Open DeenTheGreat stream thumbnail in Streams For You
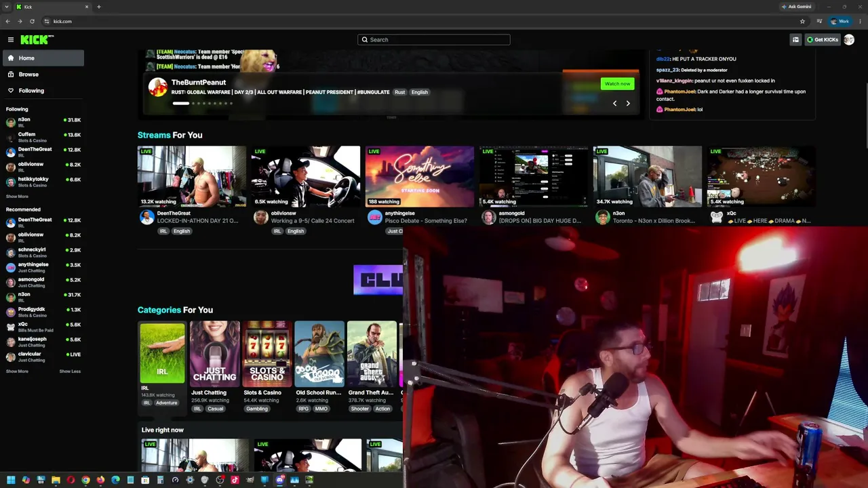This screenshot has height=488, width=868. tap(192, 176)
